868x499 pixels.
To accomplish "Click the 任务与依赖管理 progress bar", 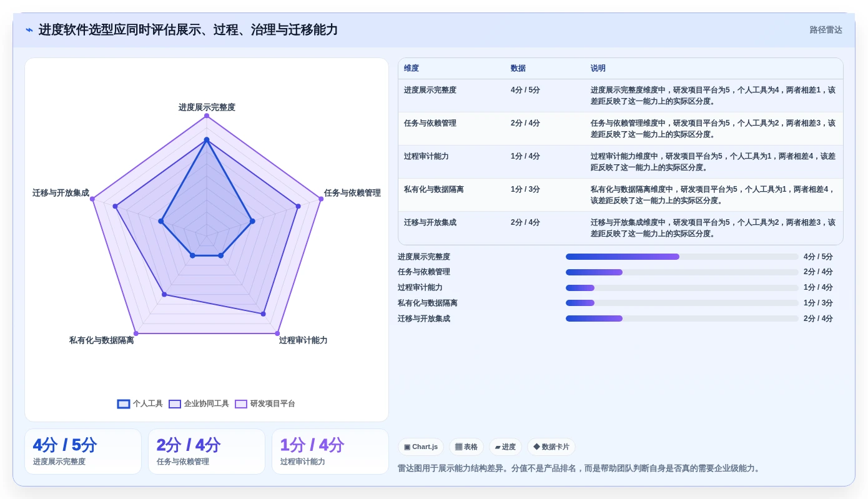I will point(682,272).
